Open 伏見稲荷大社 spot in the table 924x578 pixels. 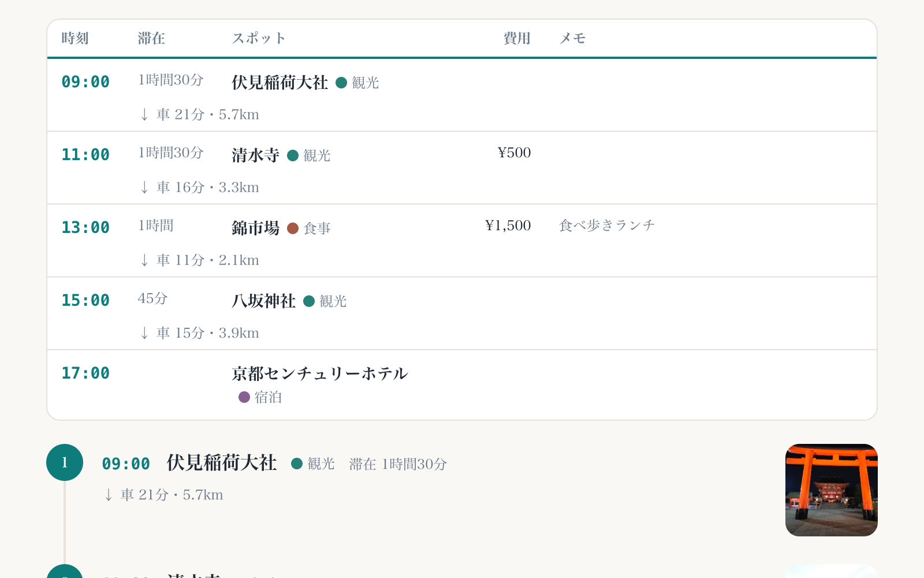coord(280,83)
